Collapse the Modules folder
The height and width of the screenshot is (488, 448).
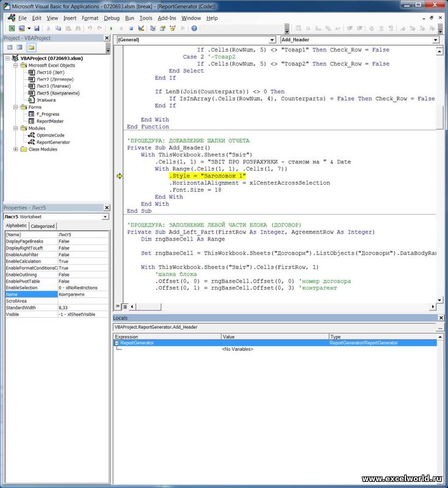[16, 128]
